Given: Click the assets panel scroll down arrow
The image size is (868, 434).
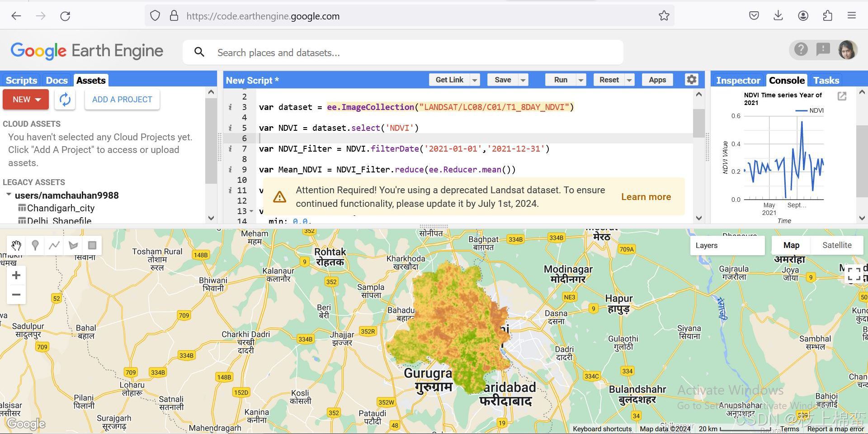Looking at the screenshot, I should click(x=211, y=218).
